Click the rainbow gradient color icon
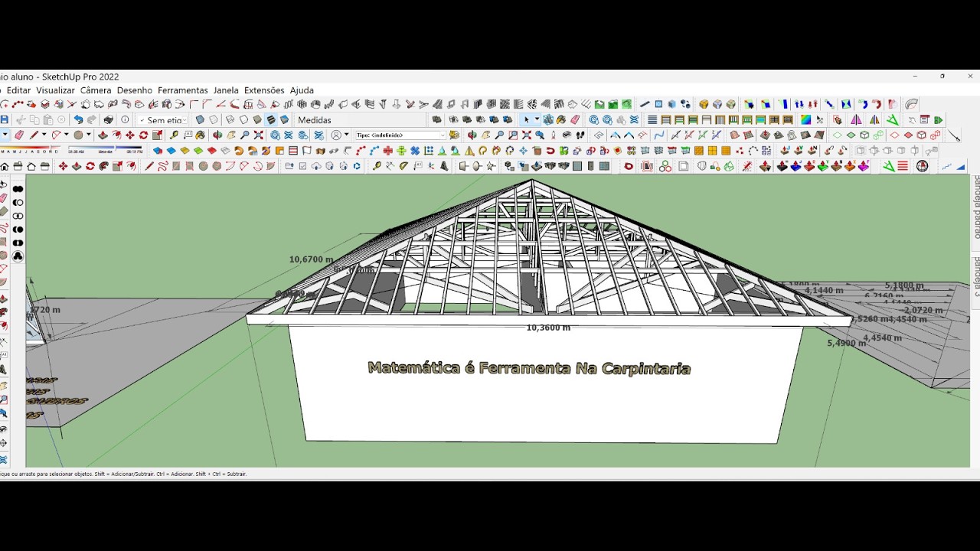The width and height of the screenshot is (980, 551). 805,119
